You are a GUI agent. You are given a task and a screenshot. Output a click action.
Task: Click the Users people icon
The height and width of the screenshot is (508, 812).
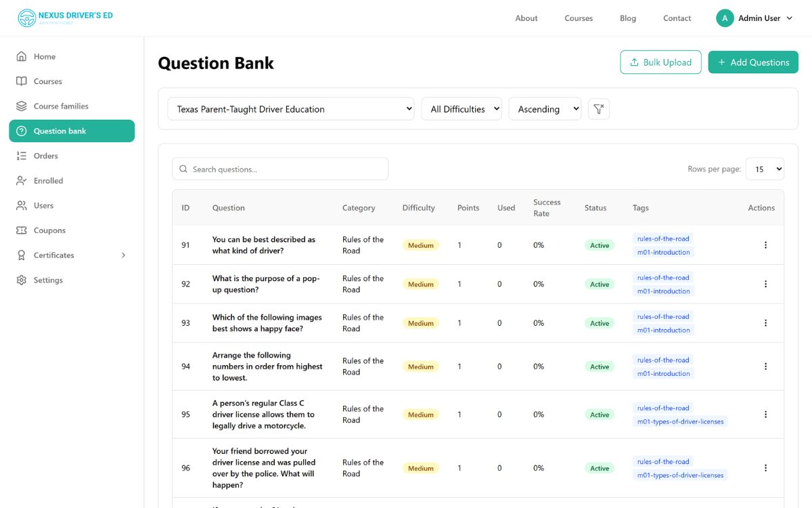(22, 205)
